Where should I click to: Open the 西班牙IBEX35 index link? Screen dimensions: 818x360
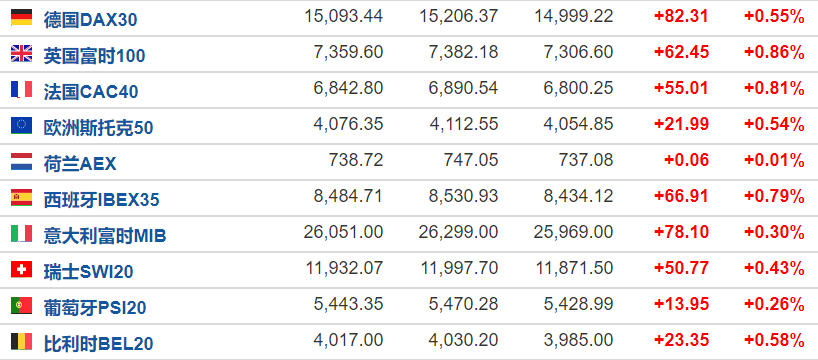pyautogui.click(x=101, y=200)
